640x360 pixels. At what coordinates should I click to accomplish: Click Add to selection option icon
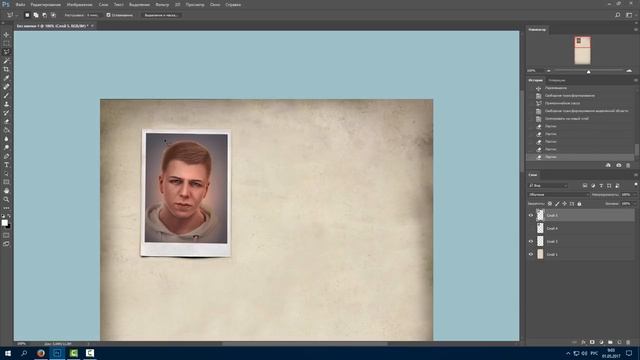(x=36, y=15)
